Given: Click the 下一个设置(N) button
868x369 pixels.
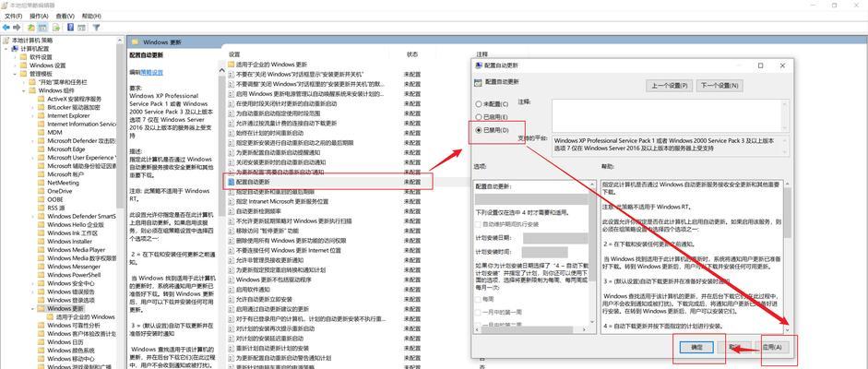Looking at the screenshot, I should 719,86.
